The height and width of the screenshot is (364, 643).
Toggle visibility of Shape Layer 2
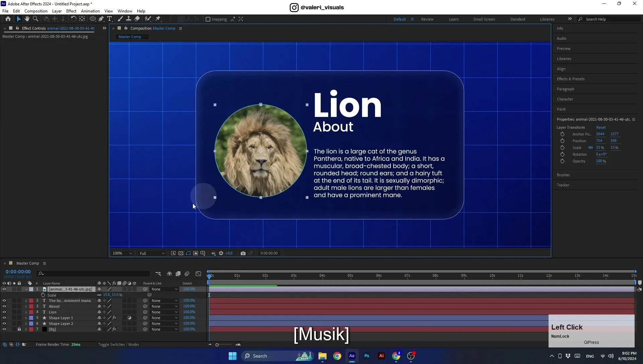coord(4,324)
